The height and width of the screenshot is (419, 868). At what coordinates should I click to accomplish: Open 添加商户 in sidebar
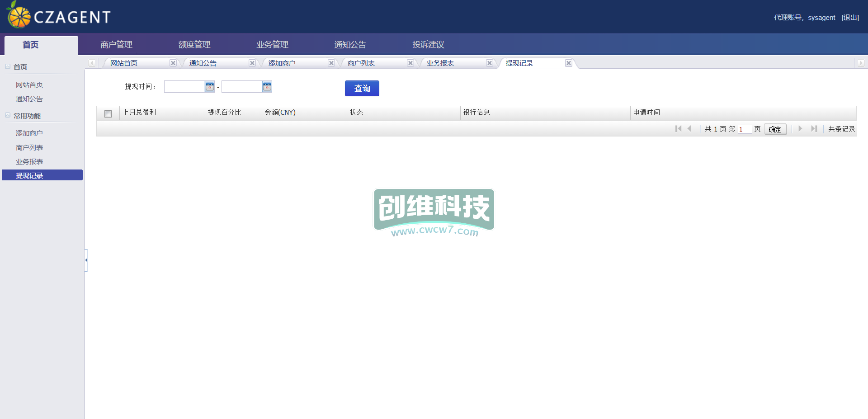(29, 133)
